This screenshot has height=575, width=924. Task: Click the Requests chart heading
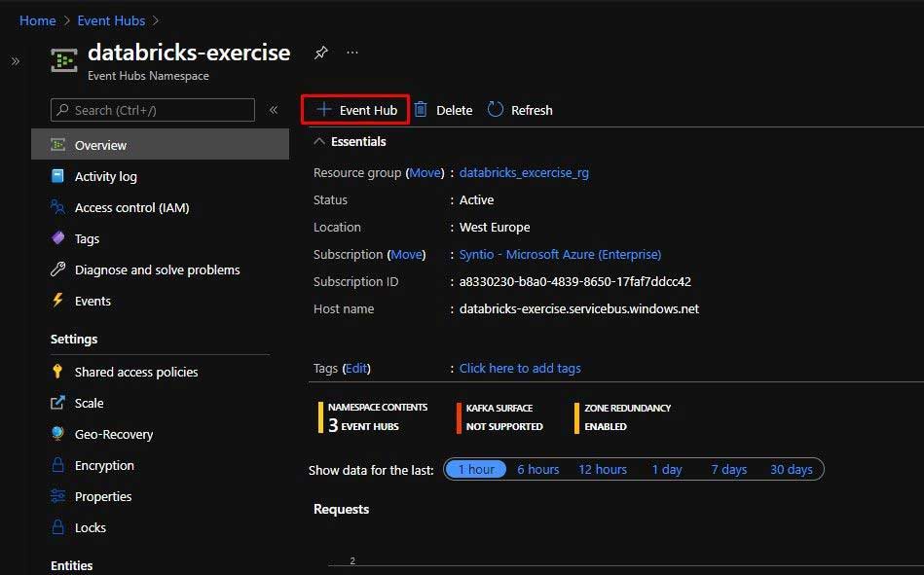click(341, 509)
